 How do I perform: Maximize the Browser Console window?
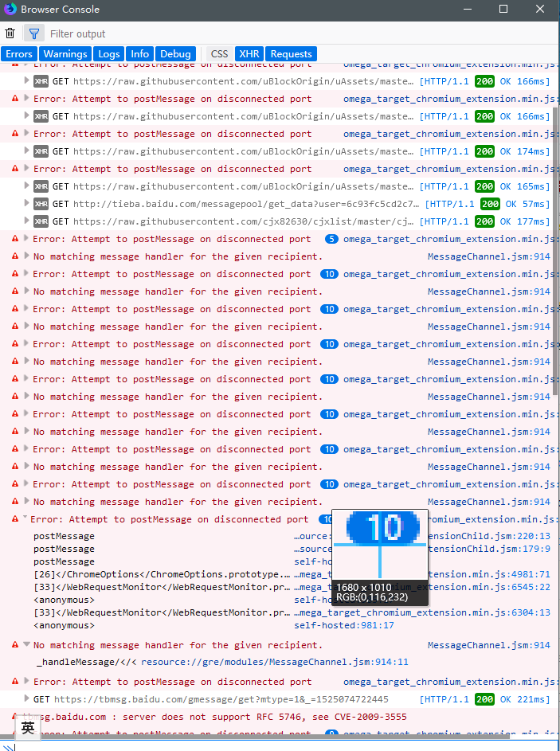[x=503, y=9]
